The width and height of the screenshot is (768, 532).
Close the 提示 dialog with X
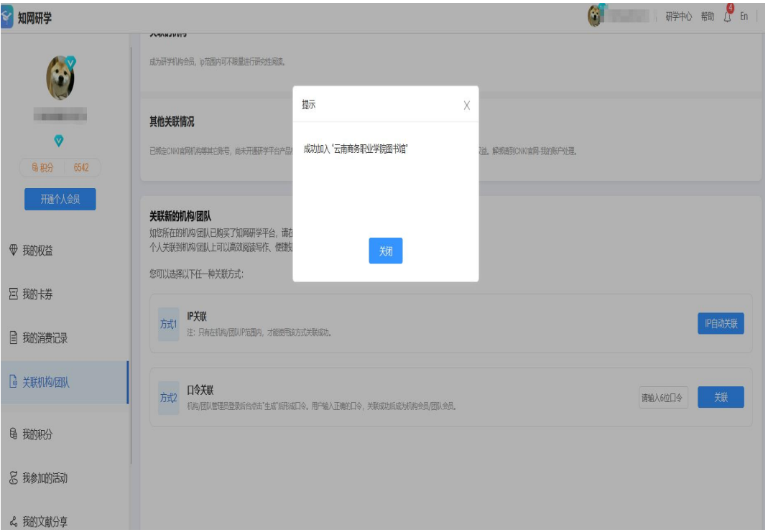pyautogui.click(x=466, y=106)
